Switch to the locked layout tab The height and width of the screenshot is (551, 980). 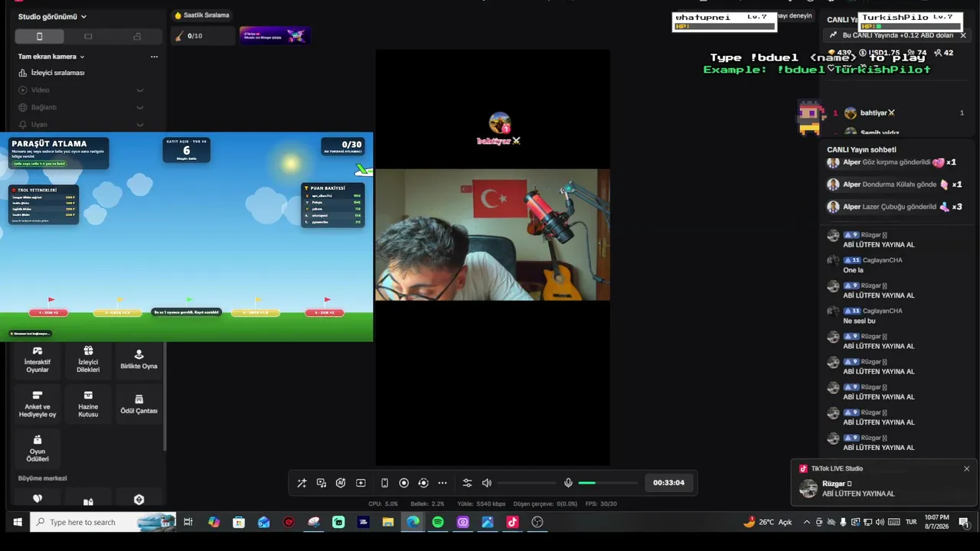coord(137,36)
